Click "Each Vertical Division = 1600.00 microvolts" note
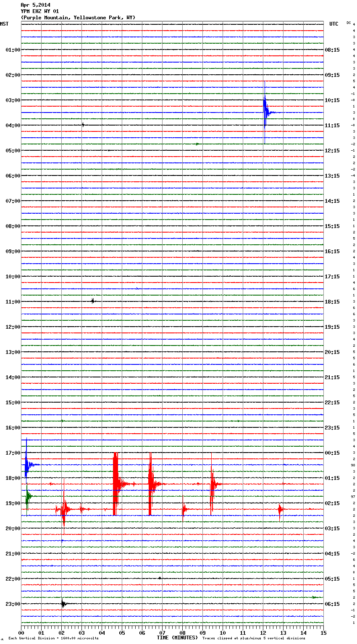This screenshot has height=644, width=357. pyautogui.click(x=53, y=639)
